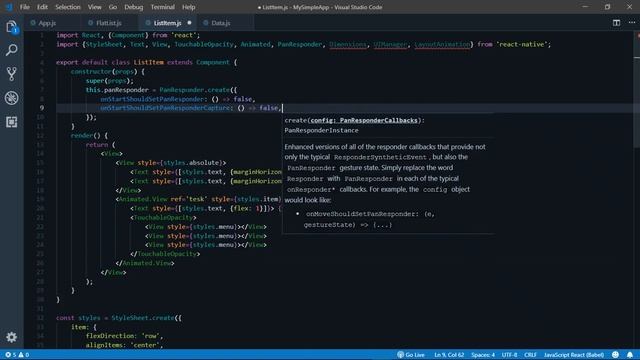Click 'flexDirection' property on line 34
This screenshot has height=360, width=640.
pos(110,336)
